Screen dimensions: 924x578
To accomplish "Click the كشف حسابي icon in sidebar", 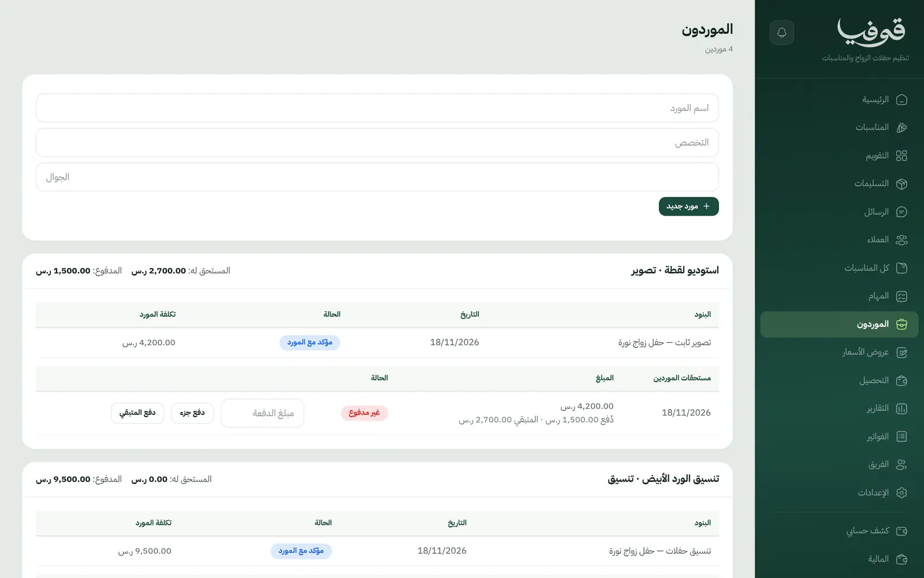I will [901, 531].
